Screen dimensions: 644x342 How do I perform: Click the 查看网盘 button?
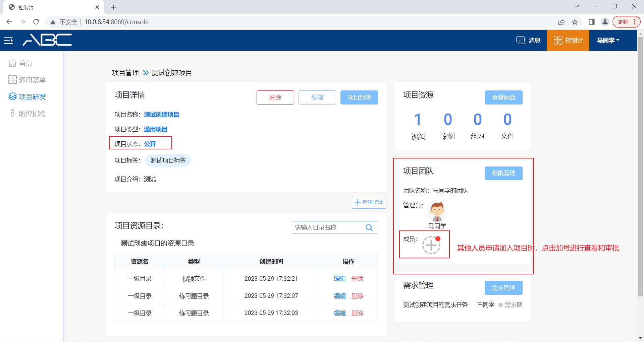click(503, 97)
